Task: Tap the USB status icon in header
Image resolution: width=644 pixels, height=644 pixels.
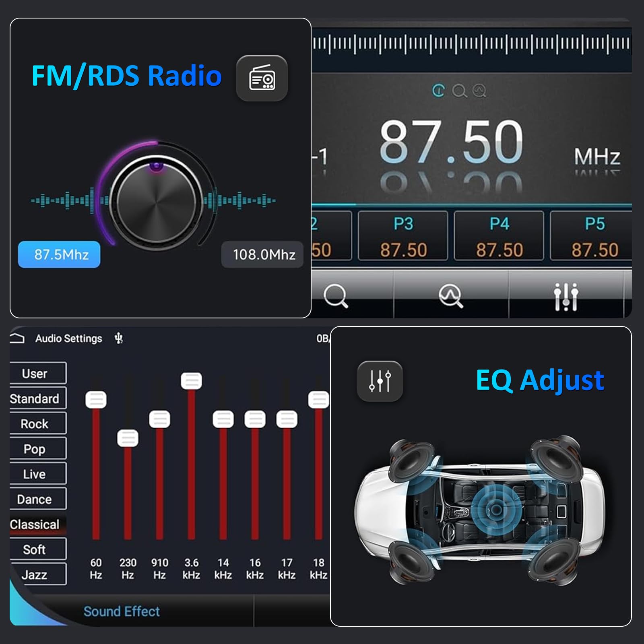Action: 119,338
